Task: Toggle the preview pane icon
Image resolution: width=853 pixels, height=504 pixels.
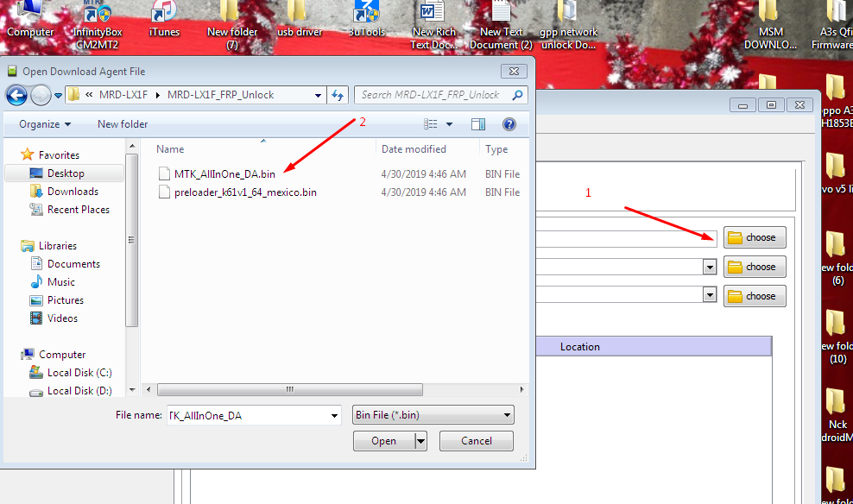Action: pos(478,124)
